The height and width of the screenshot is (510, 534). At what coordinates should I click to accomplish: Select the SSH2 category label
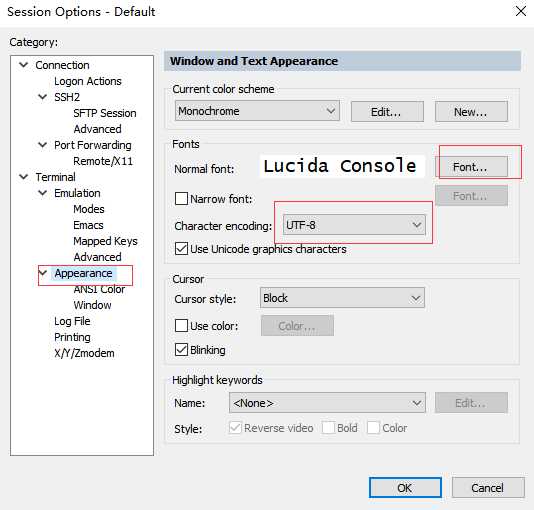click(67, 97)
